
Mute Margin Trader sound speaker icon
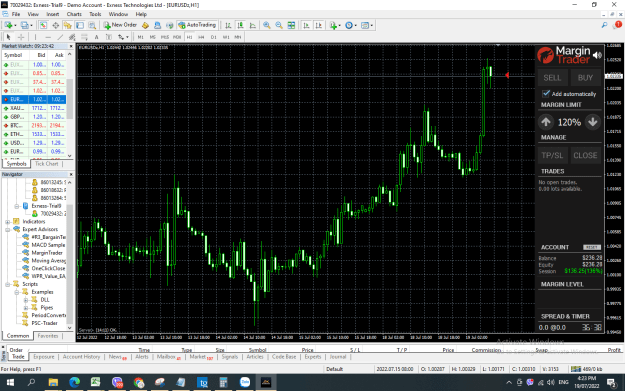597,55
